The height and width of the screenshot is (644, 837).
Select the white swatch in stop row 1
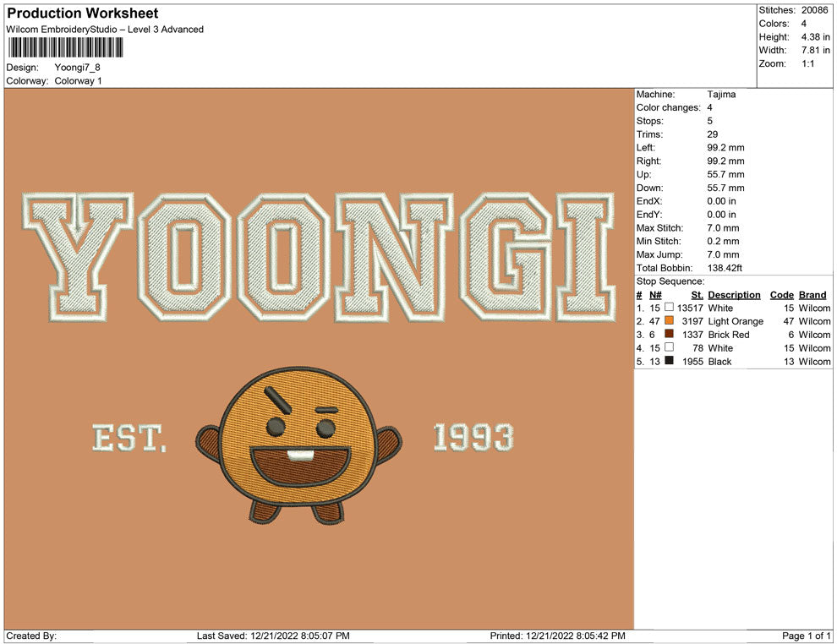[x=669, y=308]
